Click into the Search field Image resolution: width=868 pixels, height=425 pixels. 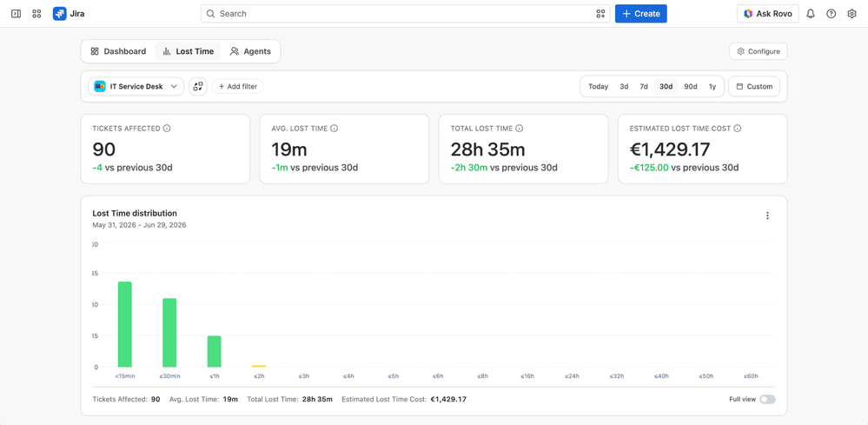tap(405, 14)
